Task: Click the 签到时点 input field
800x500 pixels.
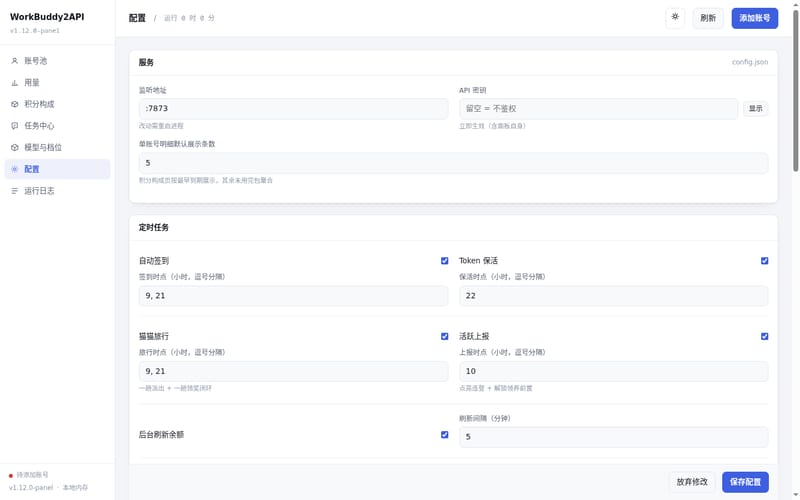Action: pos(293,295)
